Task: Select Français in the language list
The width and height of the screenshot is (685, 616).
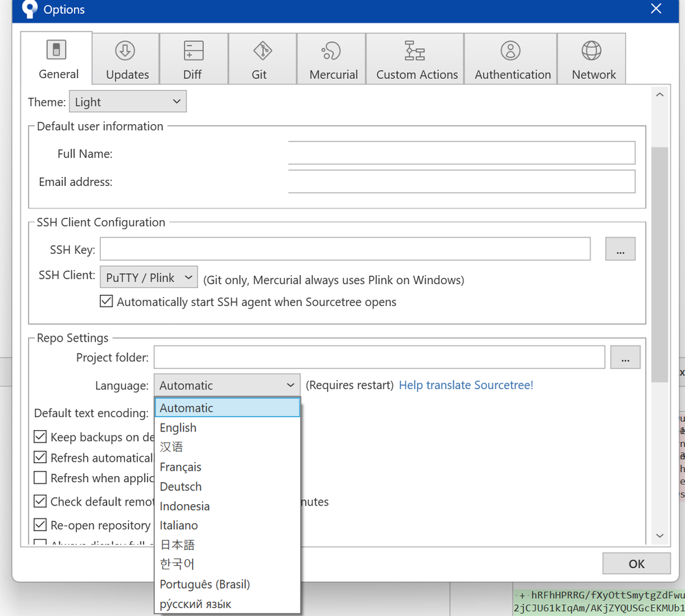Action: [227, 467]
